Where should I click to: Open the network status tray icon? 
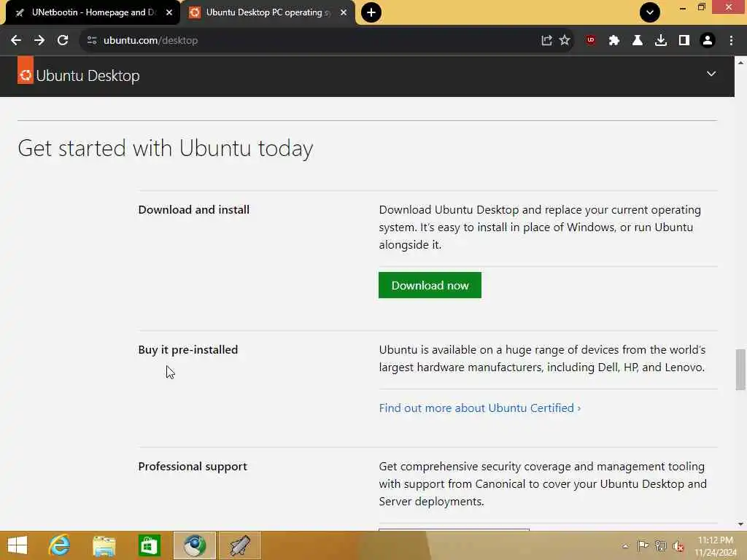(x=660, y=546)
